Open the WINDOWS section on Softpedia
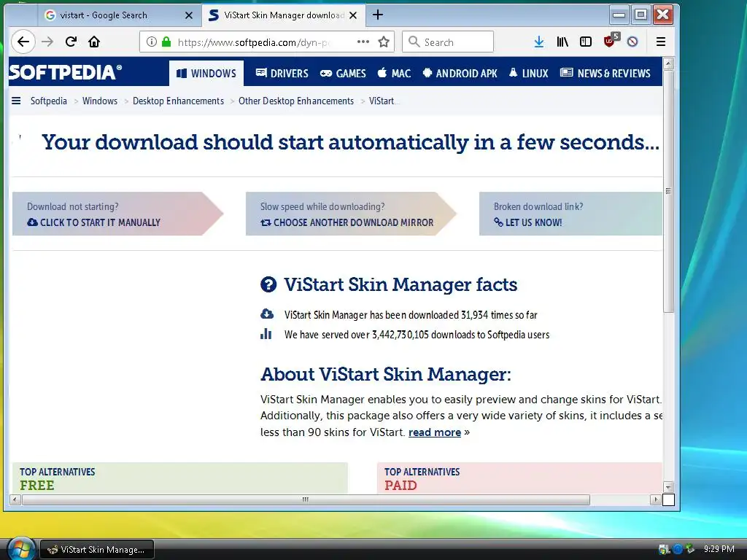The height and width of the screenshot is (560, 747). (x=206, y=74)
